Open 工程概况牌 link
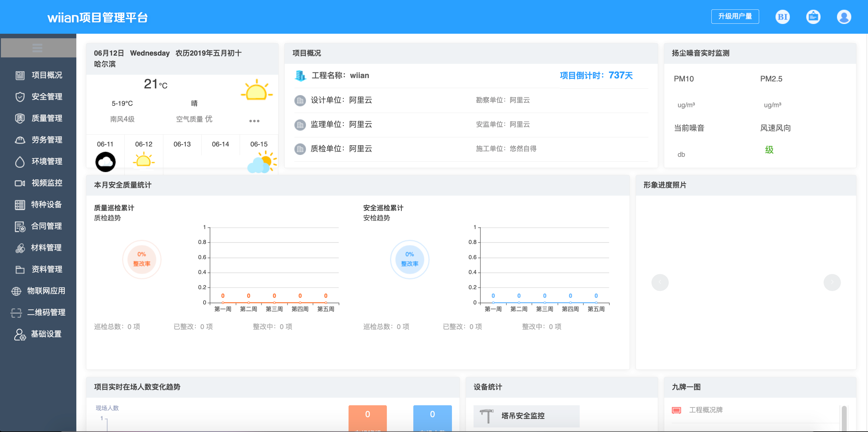 (x=706, y=410)
